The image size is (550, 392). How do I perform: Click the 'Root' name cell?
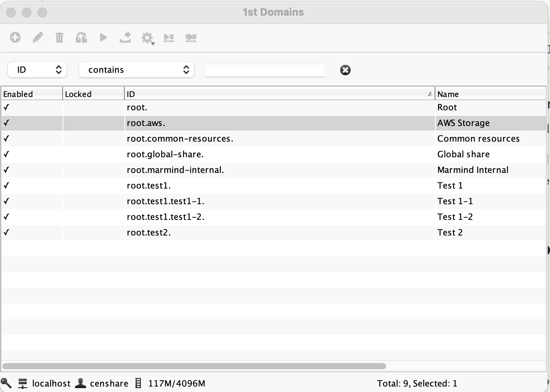[491, 107]
